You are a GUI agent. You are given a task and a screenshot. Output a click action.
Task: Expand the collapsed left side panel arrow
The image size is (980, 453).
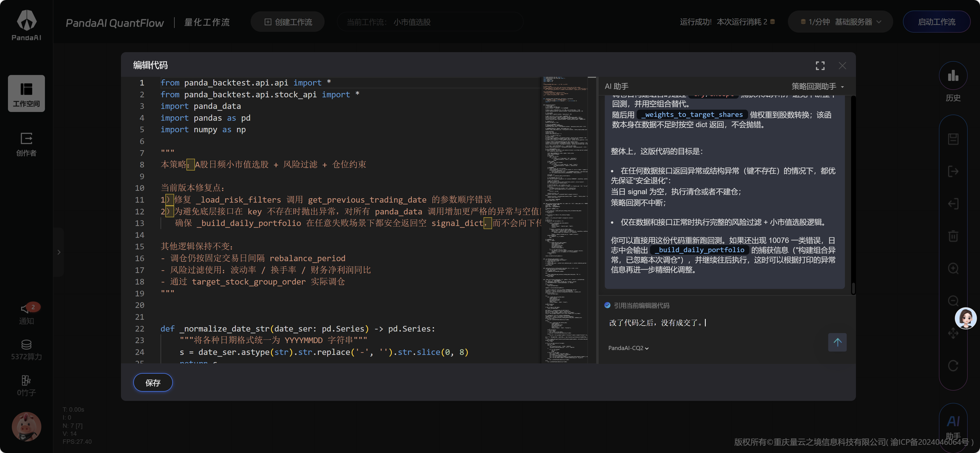(59, 252)
